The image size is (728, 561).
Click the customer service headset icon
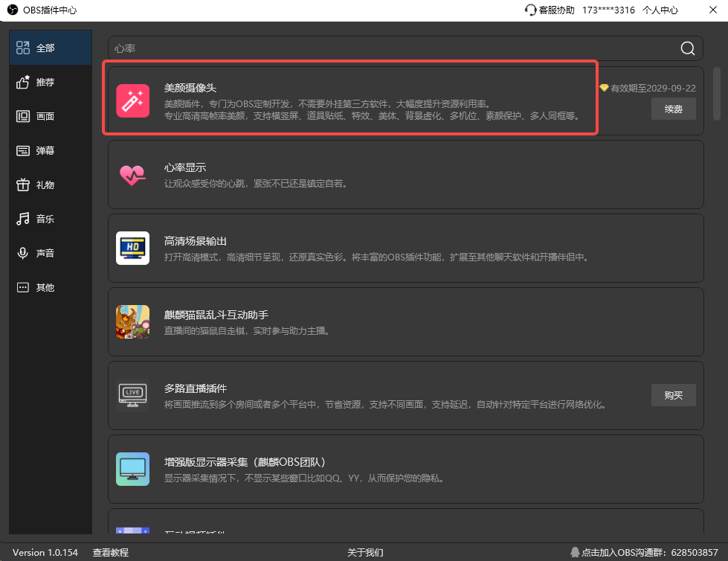[x=530, y=10]
